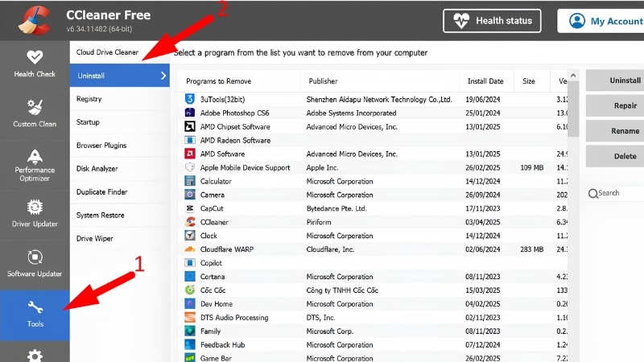The height and width of the screenshot is (362, 644).
Task: Expand the Uninstall menu chevron
Action: (x=163, y=76)
